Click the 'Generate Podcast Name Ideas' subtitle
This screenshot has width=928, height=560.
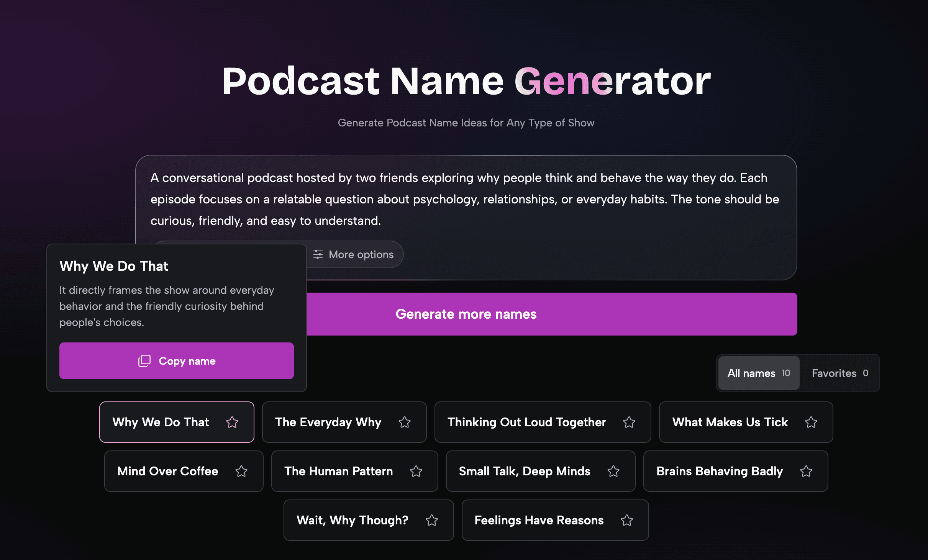pyautogui.click(x=466, y=123)
